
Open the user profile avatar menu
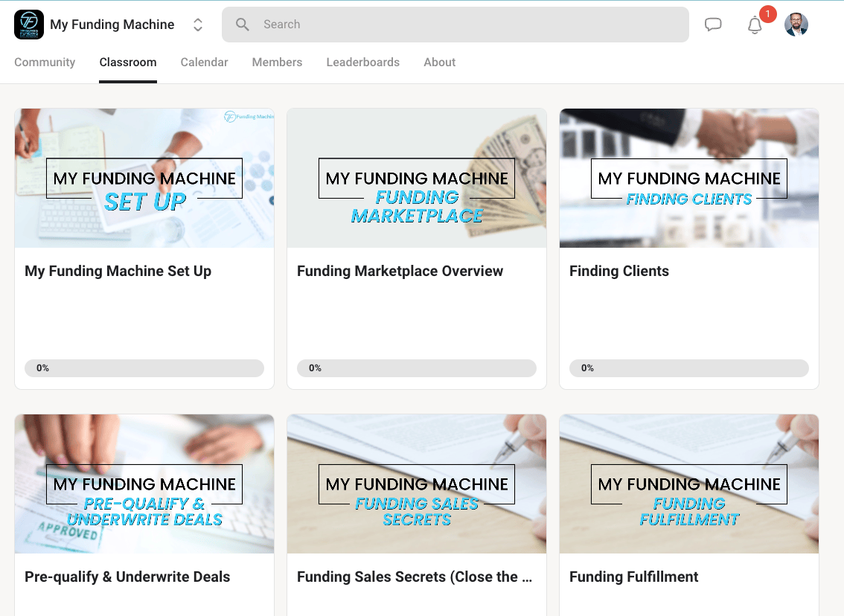coord(796,25)
